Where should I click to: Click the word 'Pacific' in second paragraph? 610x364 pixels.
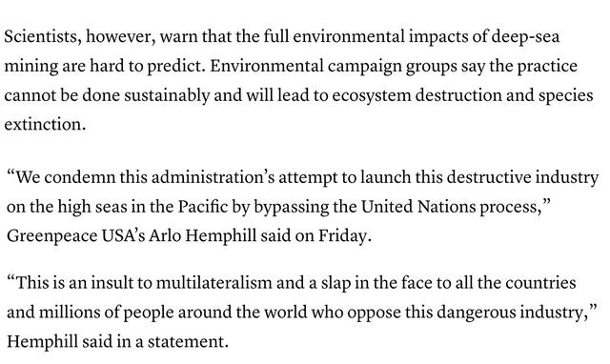pos(203,207)
